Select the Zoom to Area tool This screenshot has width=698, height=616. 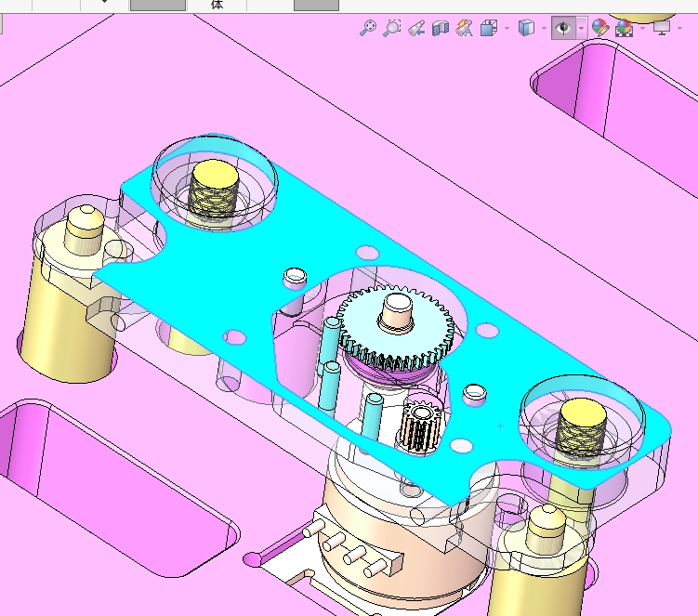point(392,28)
